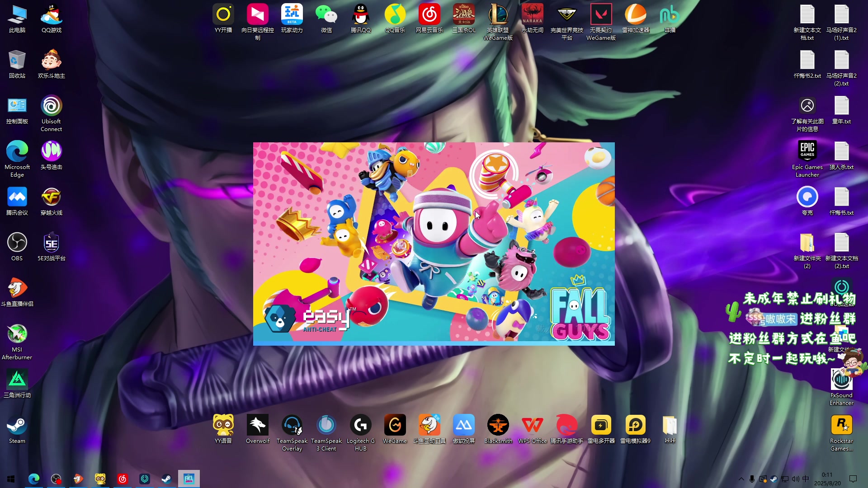Open the Steam desktop shortcut
Viewport: 868px width, 488px height.
(17, 430)
